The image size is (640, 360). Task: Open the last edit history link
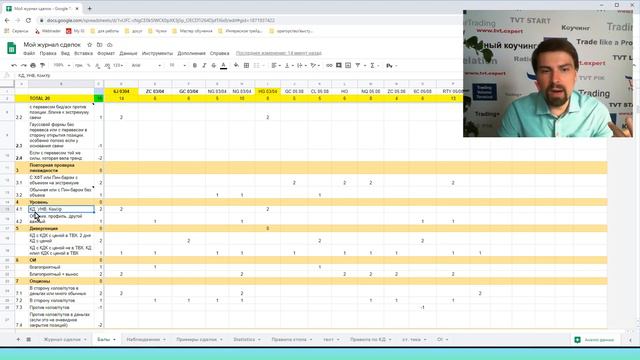tap(279, 53)
